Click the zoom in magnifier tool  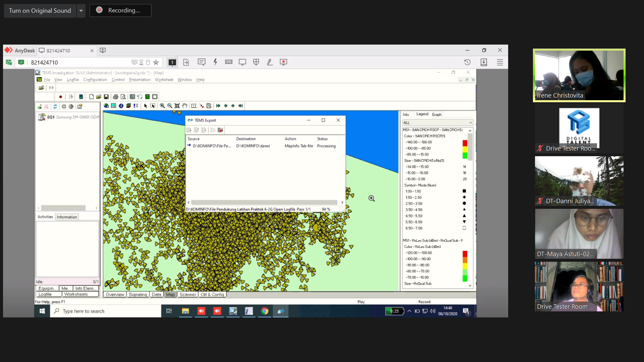click(x=162, y=106)
